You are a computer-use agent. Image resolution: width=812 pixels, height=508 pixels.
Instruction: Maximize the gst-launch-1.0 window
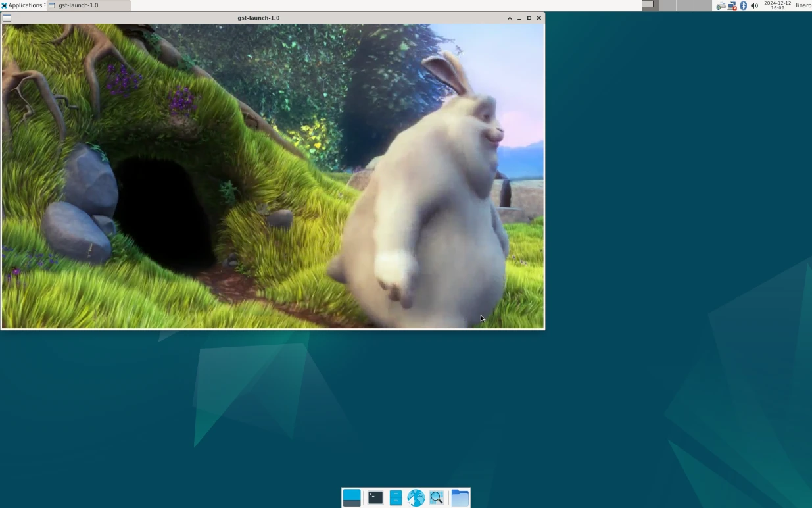[x=529, y=18]
